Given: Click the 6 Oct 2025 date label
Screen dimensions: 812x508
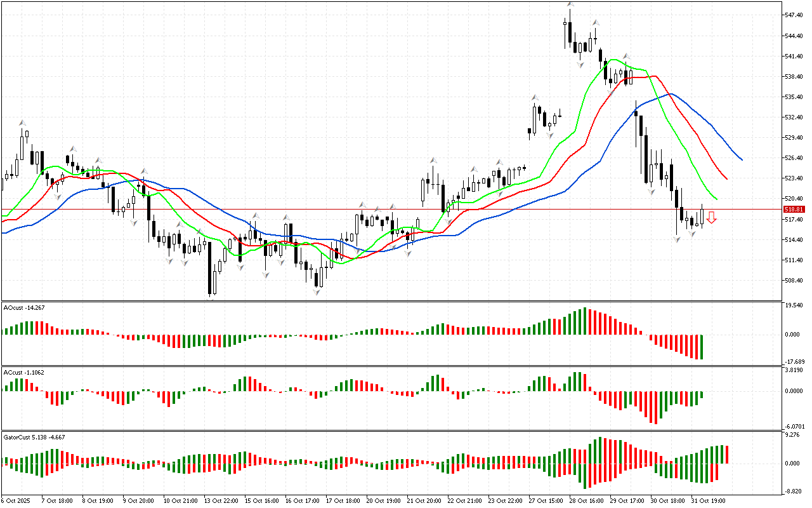Looking at the screenshot, I should [x=16, y=500].
